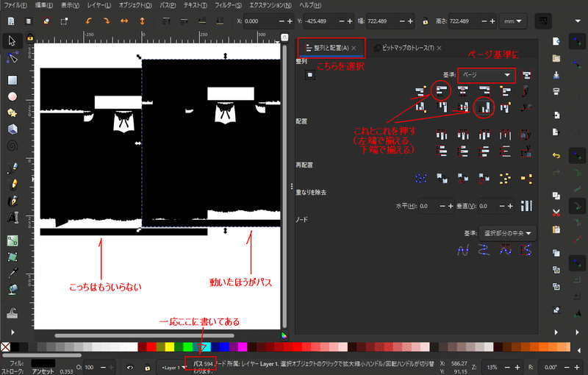Expand the toolbar overflow arrow at top right

pos(578,21)
